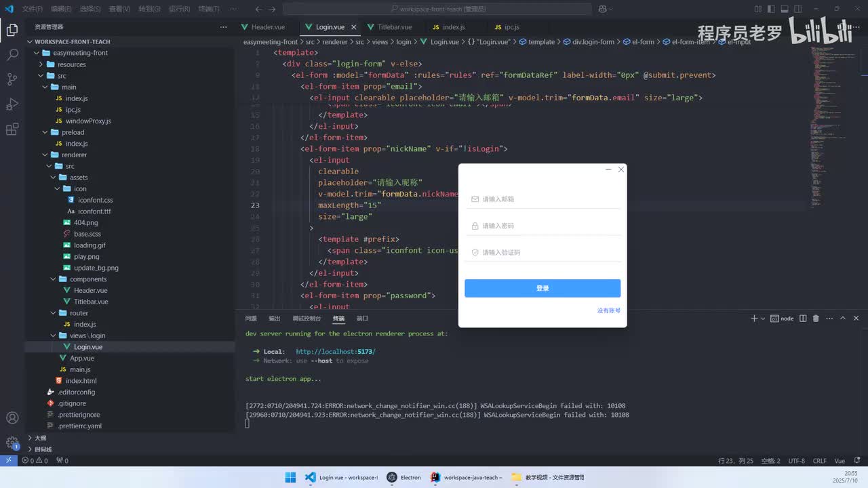Toggle bottom panel visibility

785,9
